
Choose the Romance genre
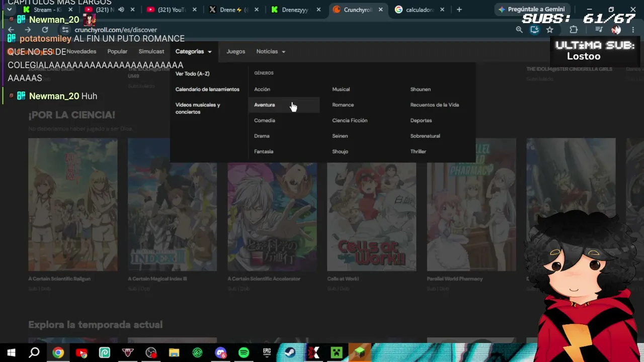[343, 105]
